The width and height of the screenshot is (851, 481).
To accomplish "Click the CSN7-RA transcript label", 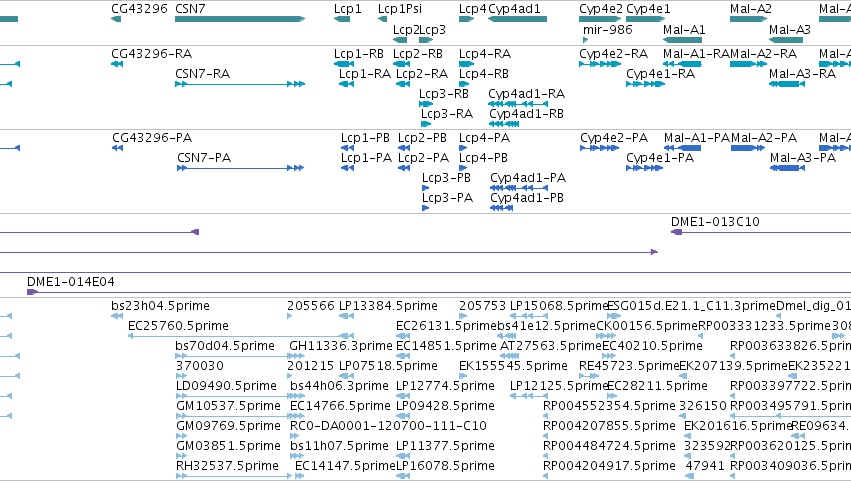I will pyautogui.click(x=202, y=73).
